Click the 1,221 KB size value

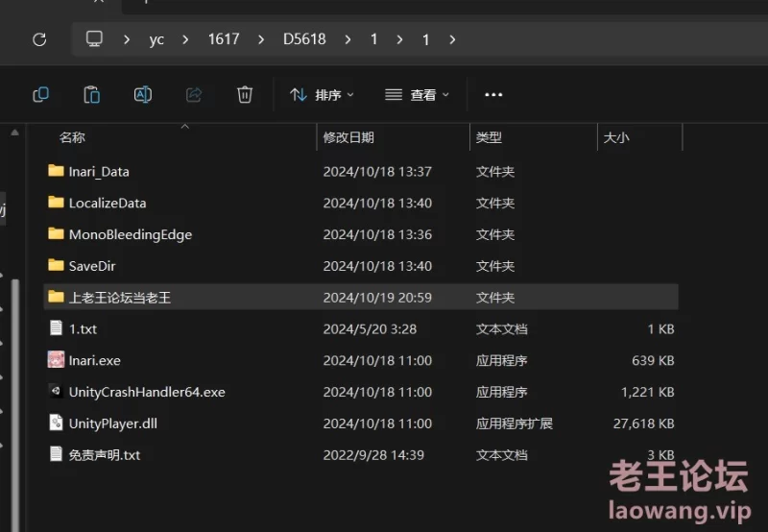647,392
